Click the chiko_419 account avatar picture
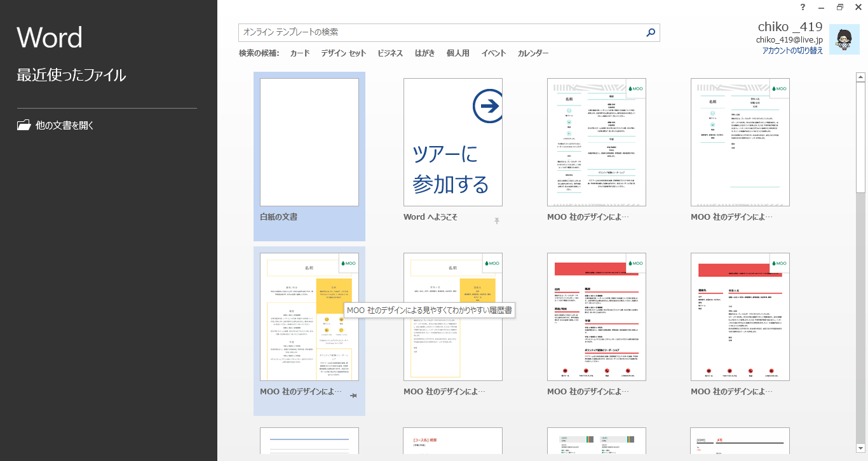The width and height of the screenshot is (868, 461). (844, 39)
